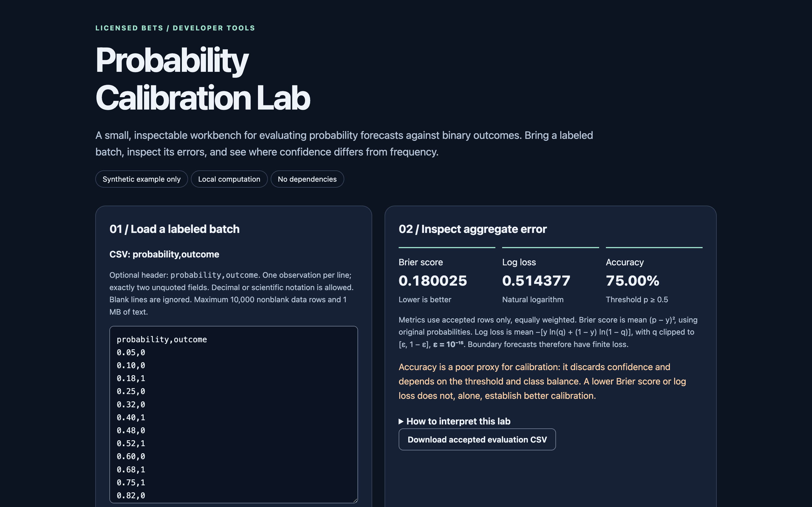
Task: Click the Threshold p ≥ 0.5 caption
Action: pyautogui.click(x=637, y=299)
